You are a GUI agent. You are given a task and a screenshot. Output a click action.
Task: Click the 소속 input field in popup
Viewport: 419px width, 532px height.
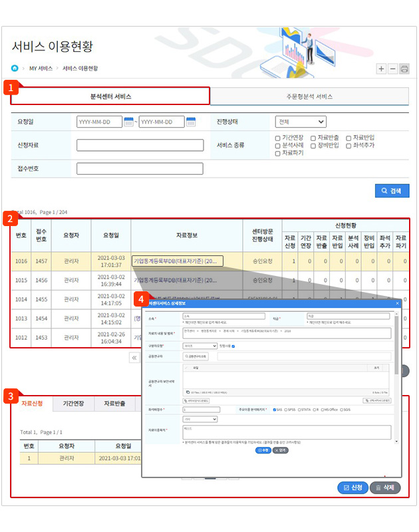224,317
